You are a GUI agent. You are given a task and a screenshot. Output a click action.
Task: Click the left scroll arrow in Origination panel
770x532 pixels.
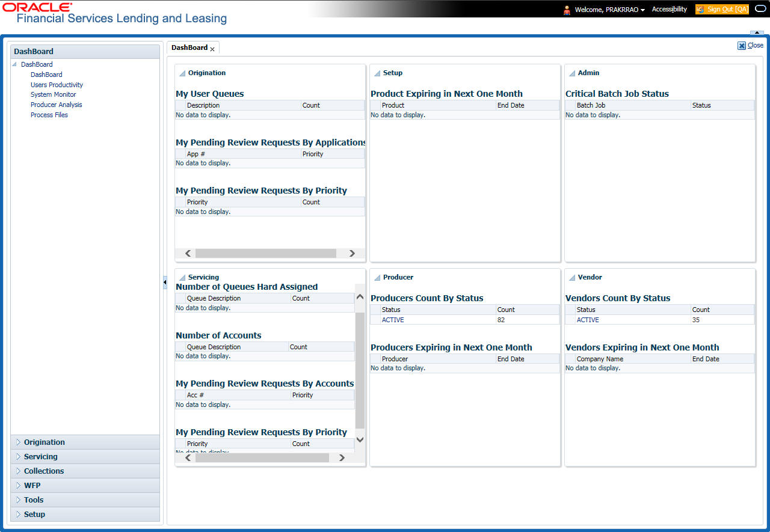coord(188,254)
